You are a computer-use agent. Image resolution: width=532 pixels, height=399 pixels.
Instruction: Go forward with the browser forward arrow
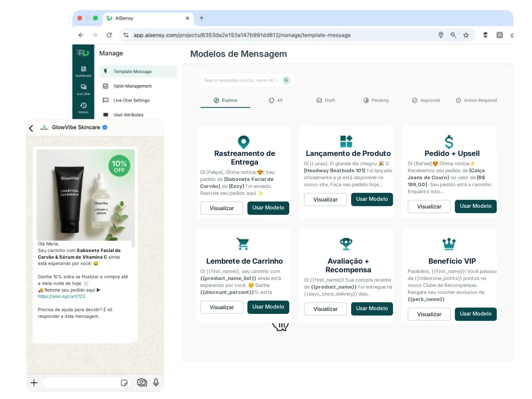(95, 35)
